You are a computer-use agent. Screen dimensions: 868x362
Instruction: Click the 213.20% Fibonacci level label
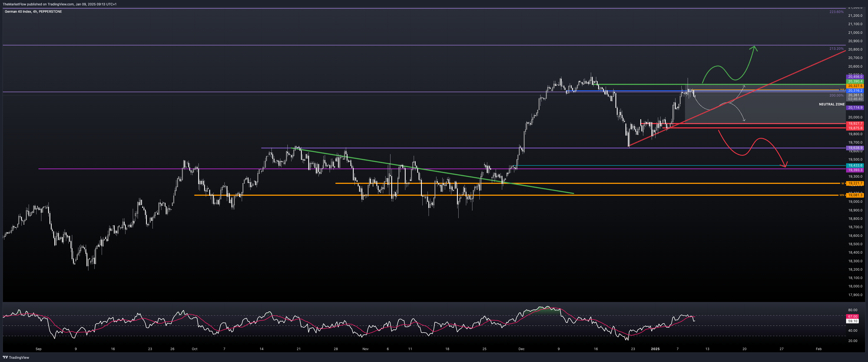click(836, 48)
